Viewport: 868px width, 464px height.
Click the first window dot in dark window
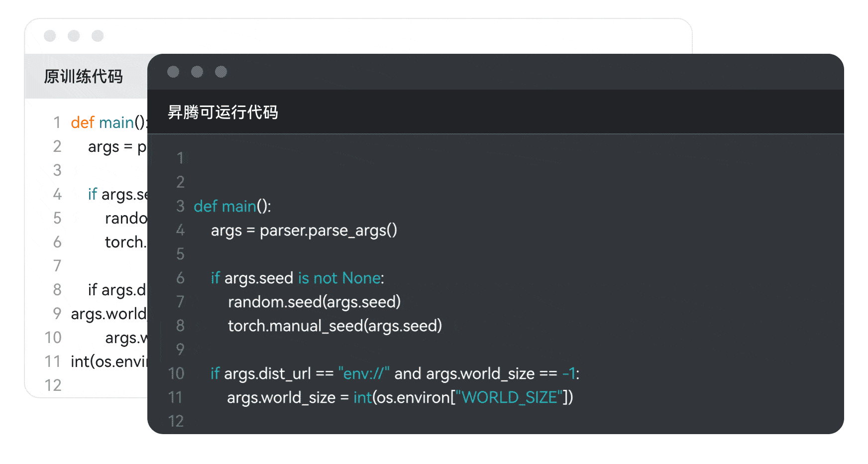point(173,72)
